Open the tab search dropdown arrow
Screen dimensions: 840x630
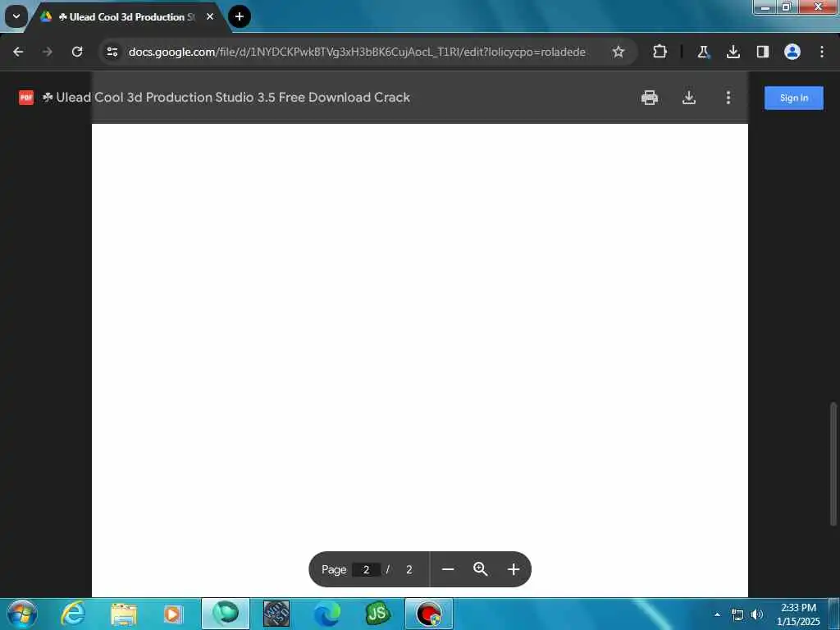pyautogui.click(x=16, y=16)
